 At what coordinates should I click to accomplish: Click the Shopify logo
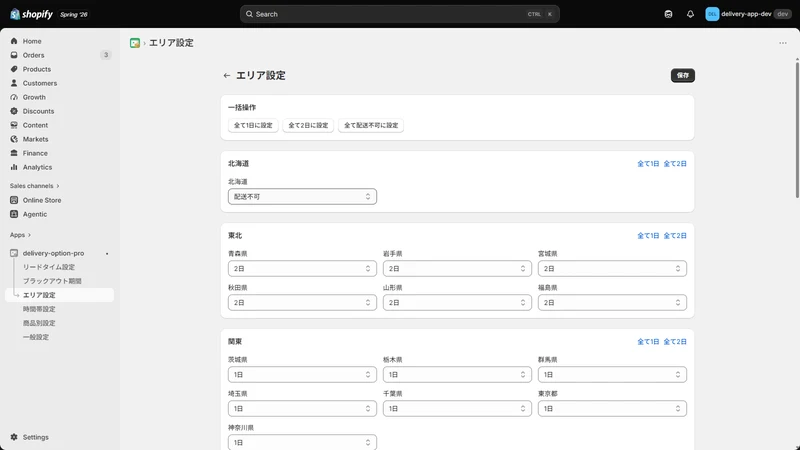[31, 14]
